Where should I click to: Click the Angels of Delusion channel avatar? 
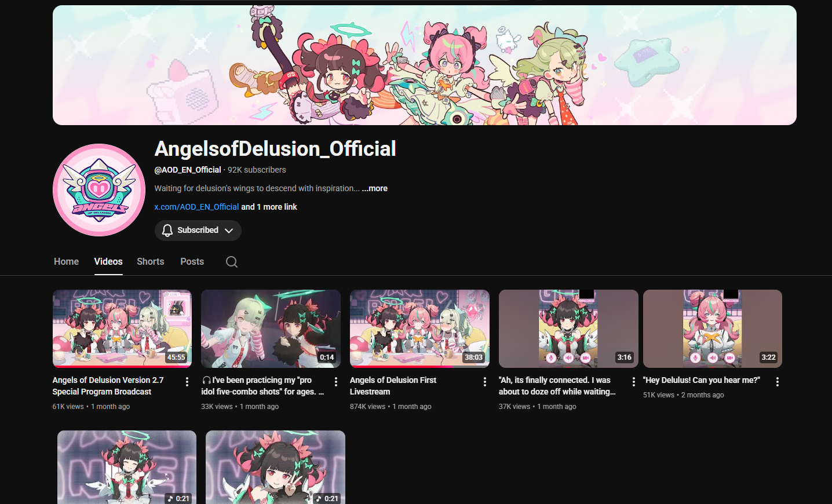[99, 190]
